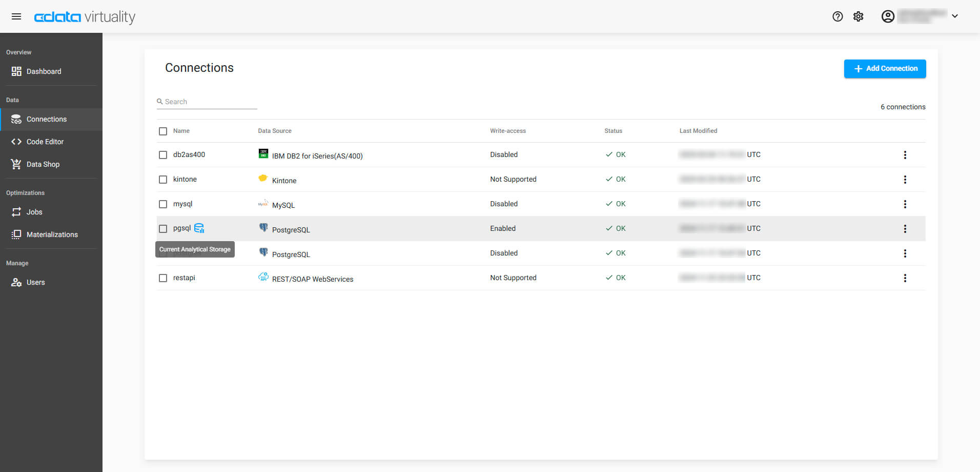
Task: Open Users in sidebar
Action: click(51, 282)
